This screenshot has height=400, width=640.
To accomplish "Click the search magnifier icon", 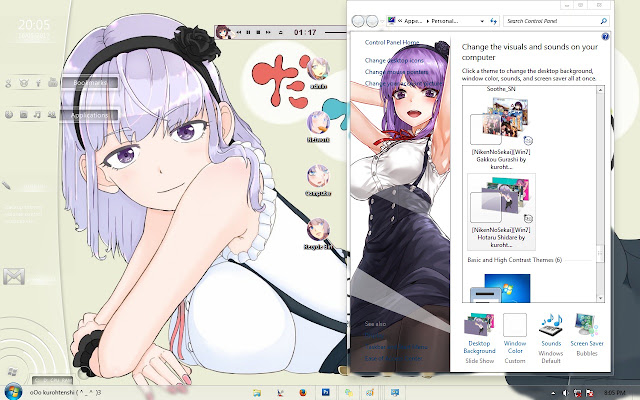I will point(604,21).
